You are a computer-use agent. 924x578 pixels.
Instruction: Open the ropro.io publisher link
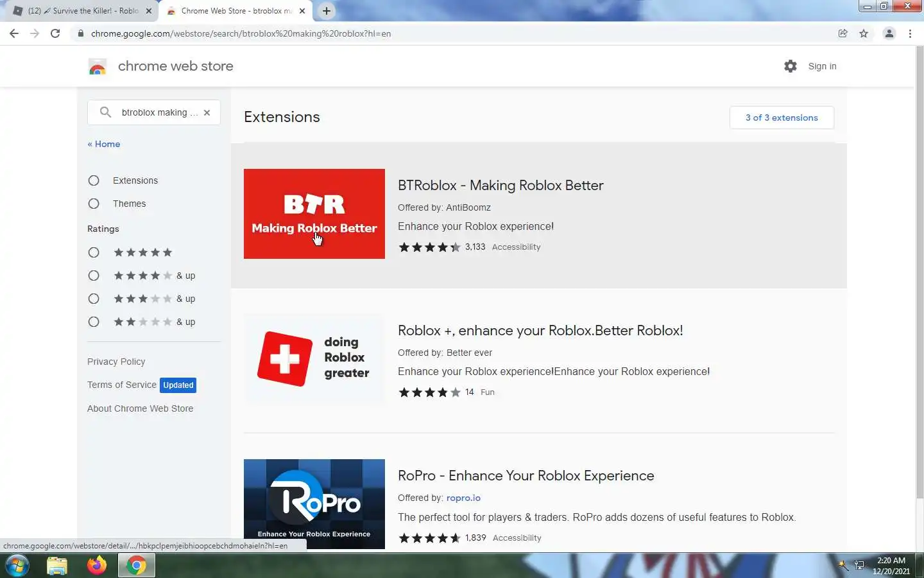[x=463, y=498]
